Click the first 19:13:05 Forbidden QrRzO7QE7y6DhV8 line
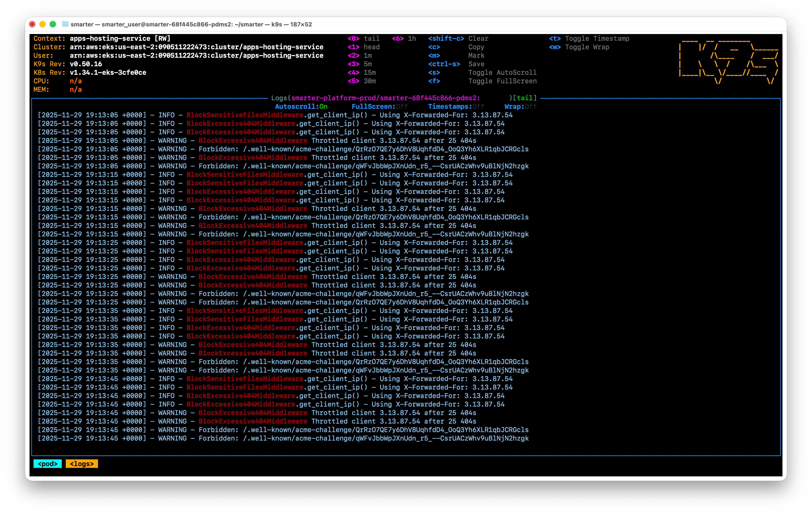The height and width of the screenshot is (514, 812). pos(283,149)
